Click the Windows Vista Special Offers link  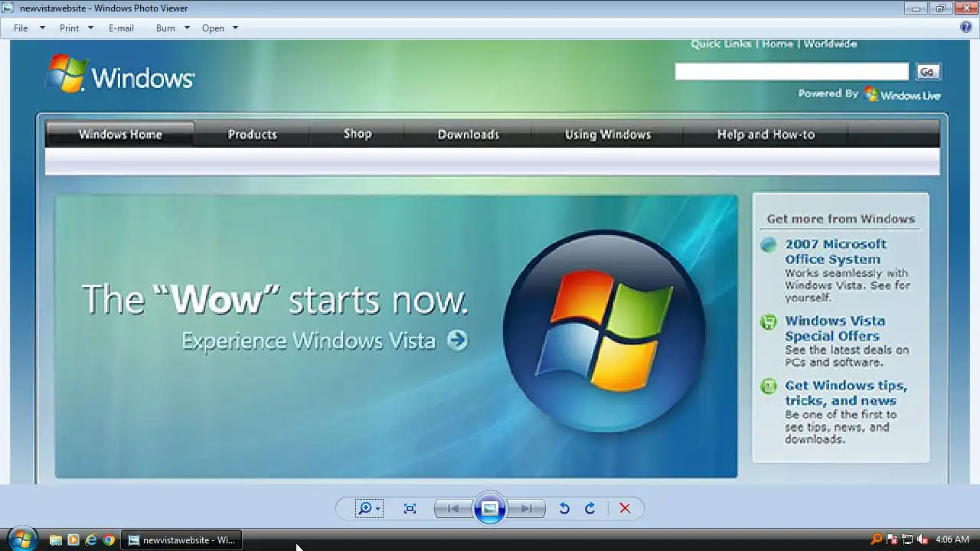coord(835,328)
